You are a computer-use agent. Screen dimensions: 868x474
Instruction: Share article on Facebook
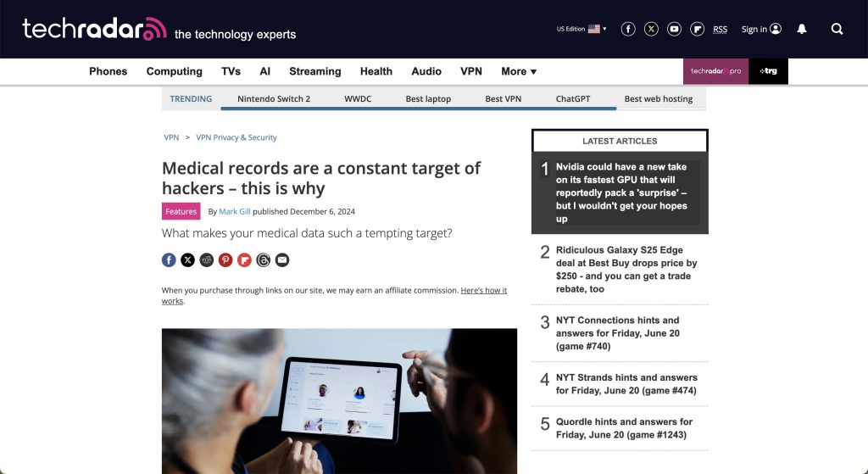169,259
